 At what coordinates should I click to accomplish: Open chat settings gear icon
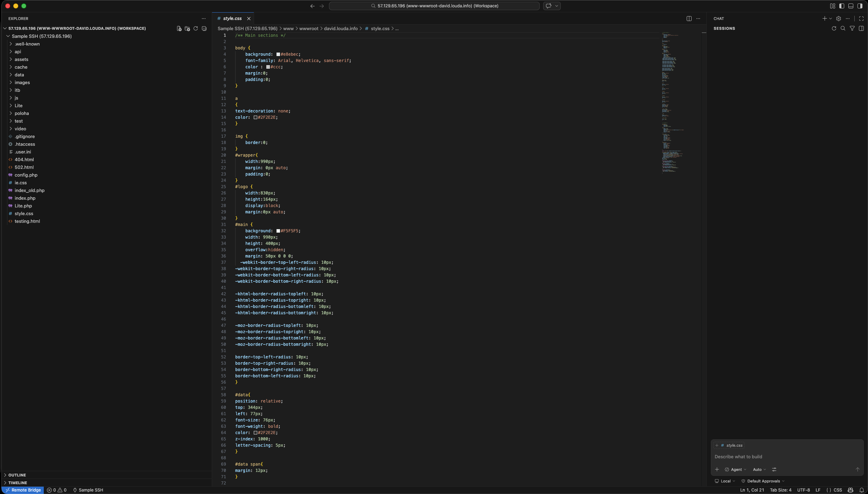click(x=838, y=19)
